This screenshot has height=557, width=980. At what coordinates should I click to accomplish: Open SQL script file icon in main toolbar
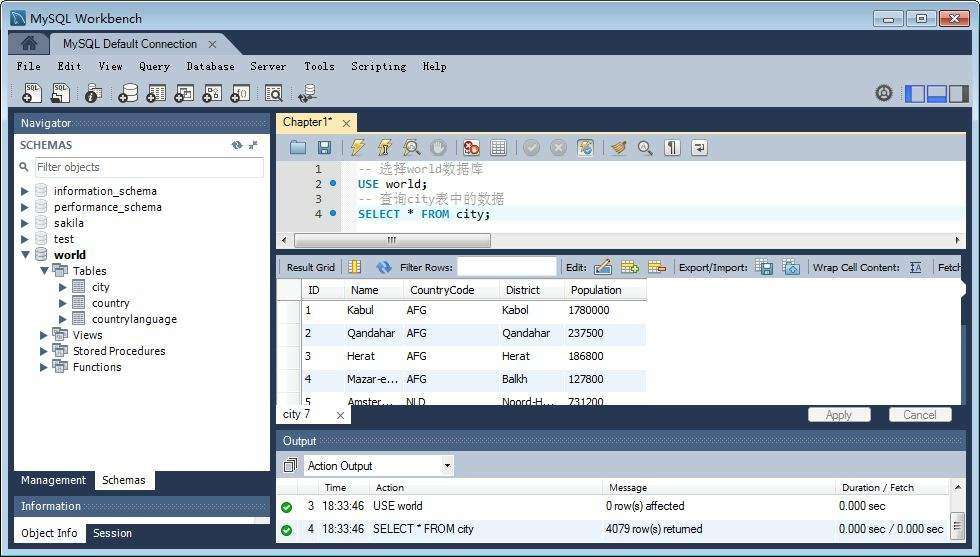pos(60,93)
